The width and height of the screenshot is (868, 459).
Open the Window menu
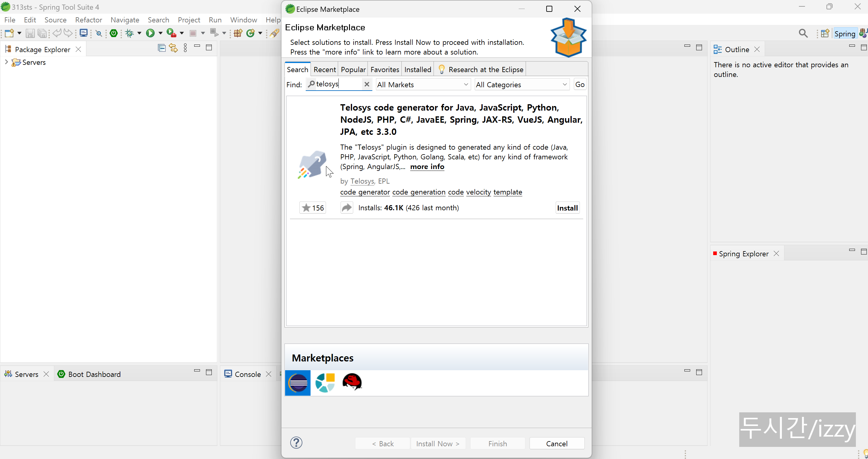[243, 20]
